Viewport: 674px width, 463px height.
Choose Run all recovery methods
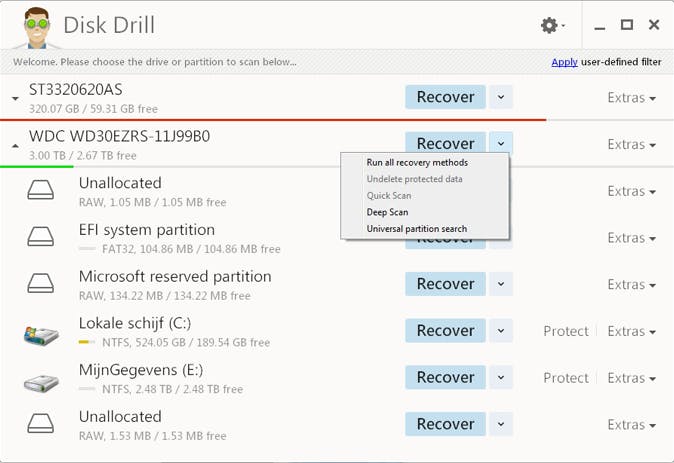point(425,163)
